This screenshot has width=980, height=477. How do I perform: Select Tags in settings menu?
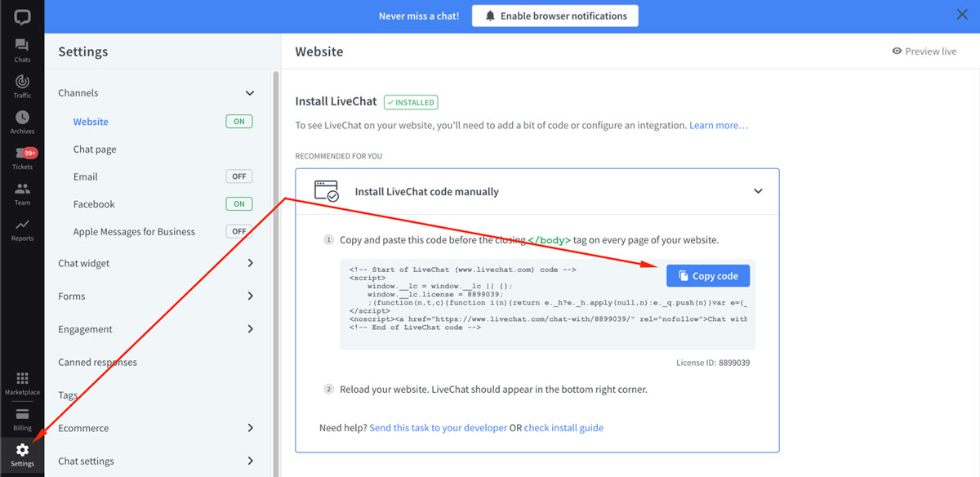pos(68,395)
